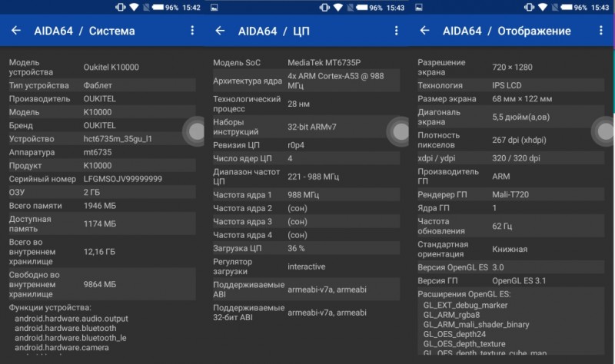Screen dimensions: 615x364
Task: Tap no-SIM icon in Отображение status bar
Action: click(x=555, y=7)
